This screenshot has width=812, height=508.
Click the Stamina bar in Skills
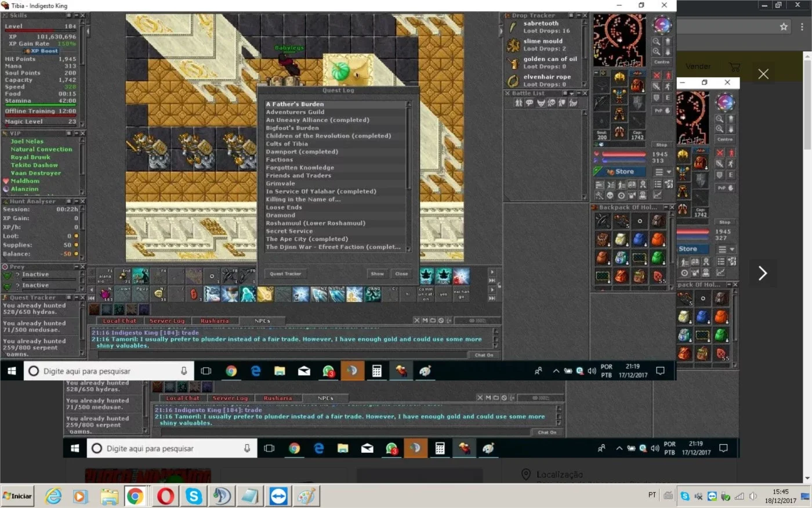pos(41,105)
